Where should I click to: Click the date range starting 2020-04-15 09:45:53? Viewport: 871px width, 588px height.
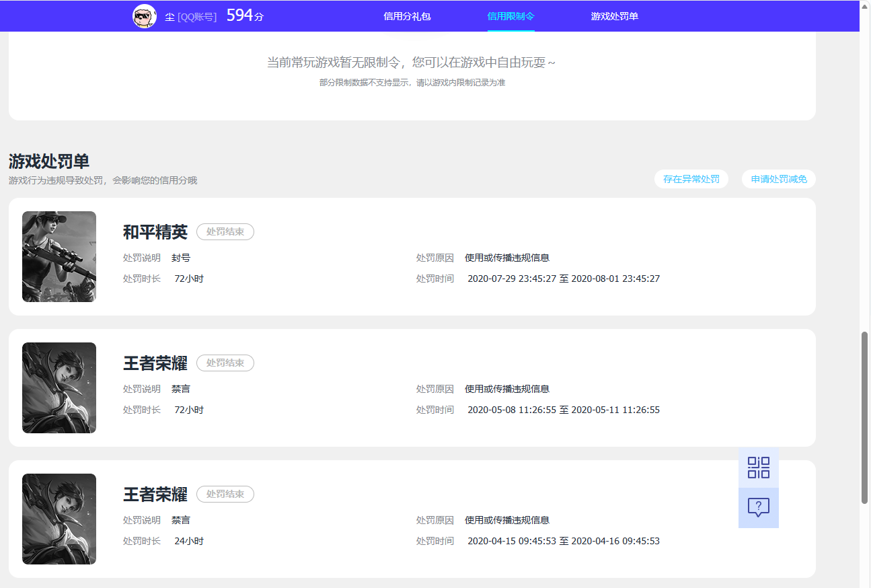564,541
